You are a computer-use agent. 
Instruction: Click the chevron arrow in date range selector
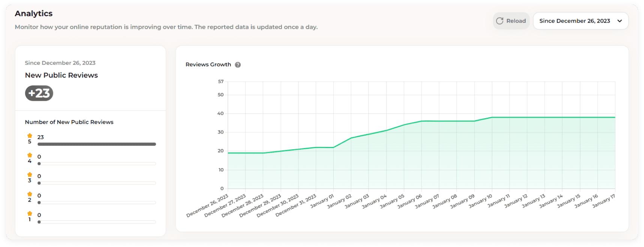(620, 21)
